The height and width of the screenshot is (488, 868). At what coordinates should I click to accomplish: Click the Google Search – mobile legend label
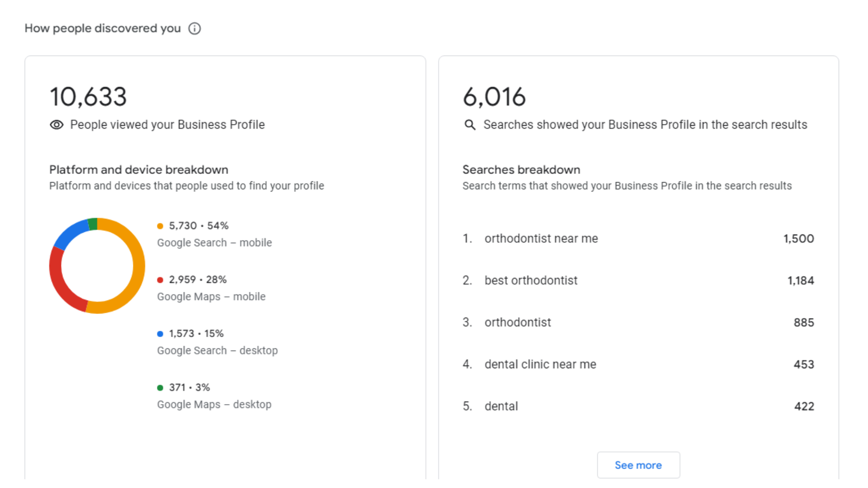214,243
